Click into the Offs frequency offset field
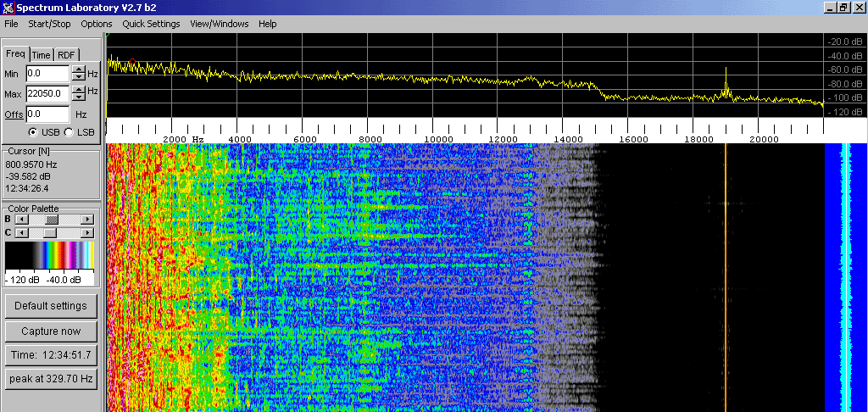 click(47, 114)
